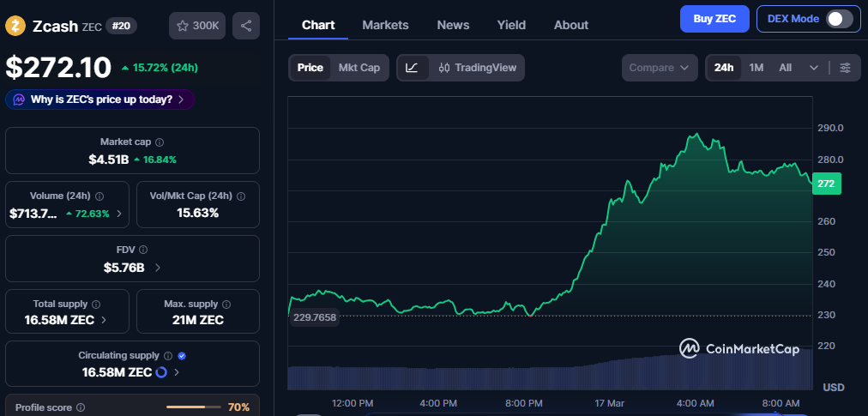Click the USD currency axis label
868x416 pixels.
click(833, 387)
